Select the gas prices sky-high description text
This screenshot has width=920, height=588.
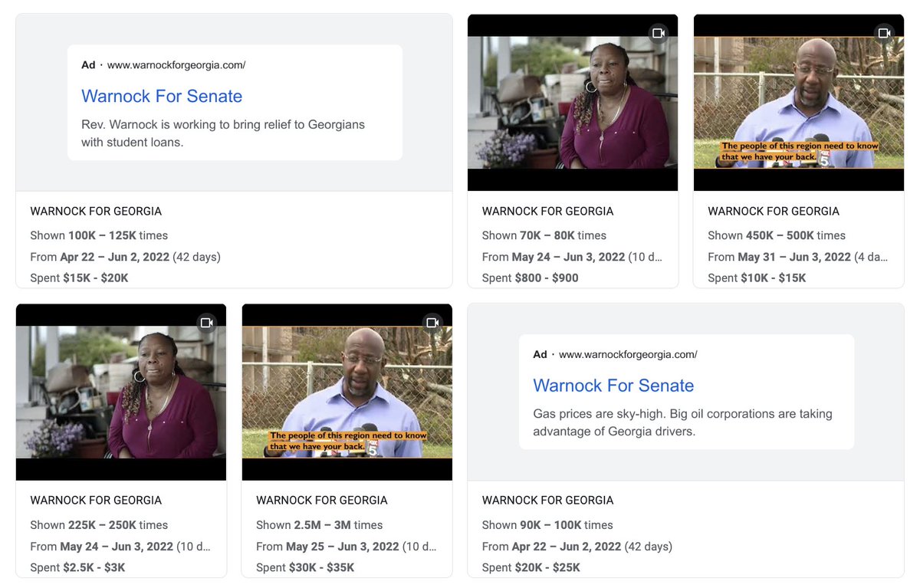[x=682, y=422]
